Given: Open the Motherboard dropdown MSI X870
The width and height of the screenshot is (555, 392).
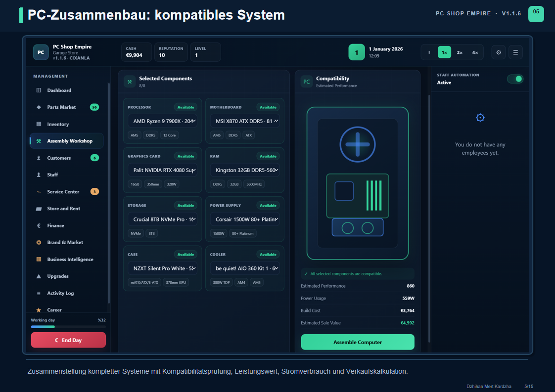Looking at the screenshot, I should coord(245,121).
